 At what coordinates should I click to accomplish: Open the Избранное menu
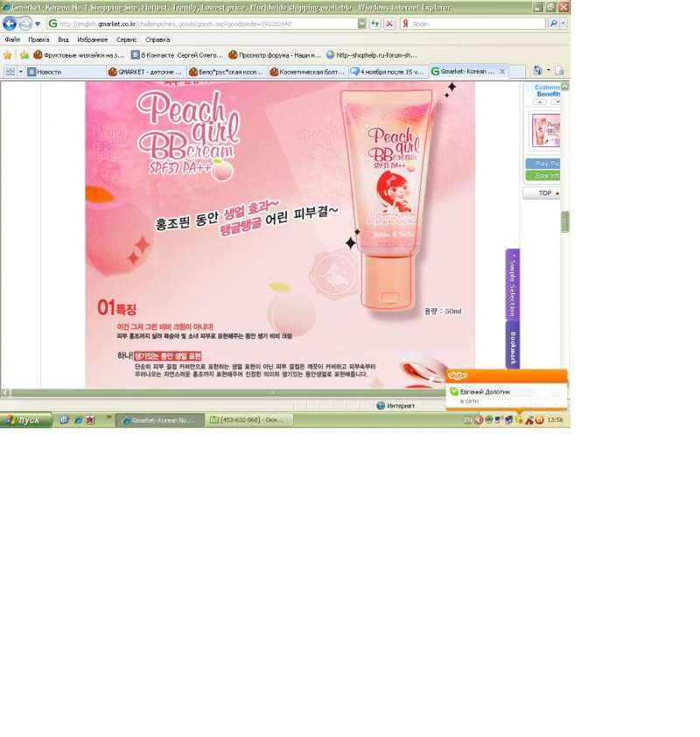coord(93,40)
